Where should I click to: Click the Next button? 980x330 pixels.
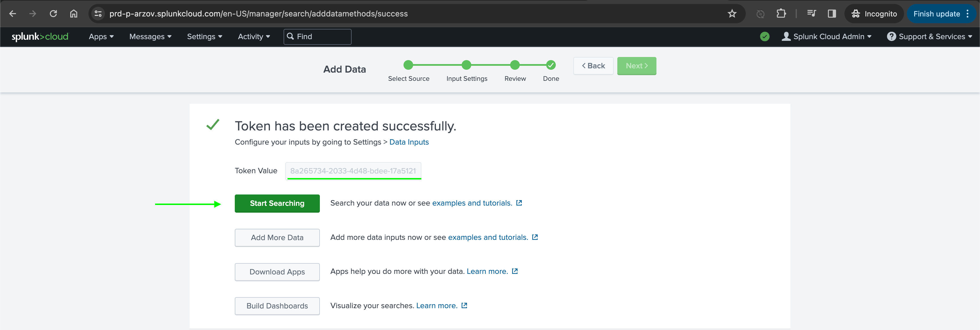click(637, 66)
